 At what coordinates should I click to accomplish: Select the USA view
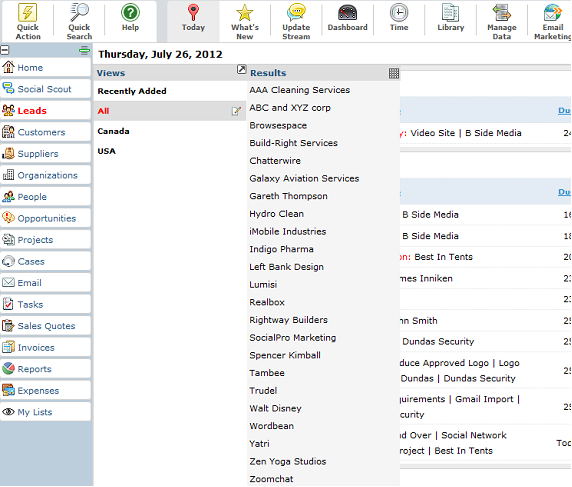tap(107, 151)
